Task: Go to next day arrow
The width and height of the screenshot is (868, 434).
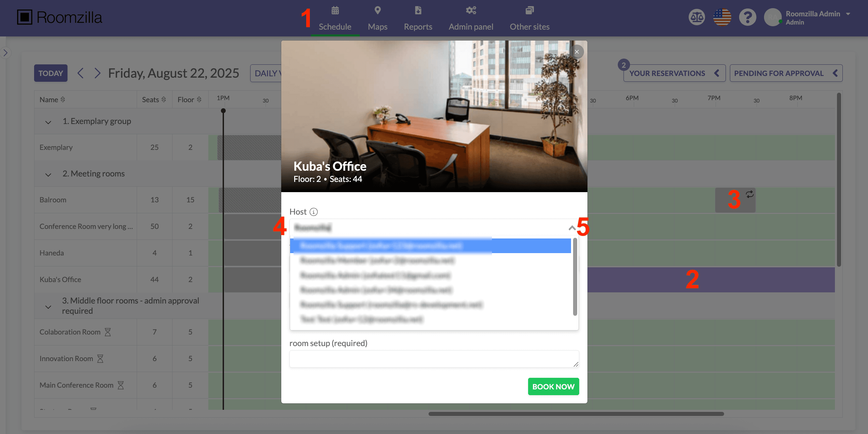Action: [98, 73]
